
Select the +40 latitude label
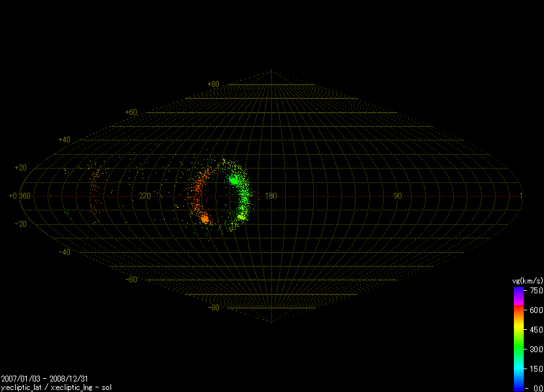(64, 140)
